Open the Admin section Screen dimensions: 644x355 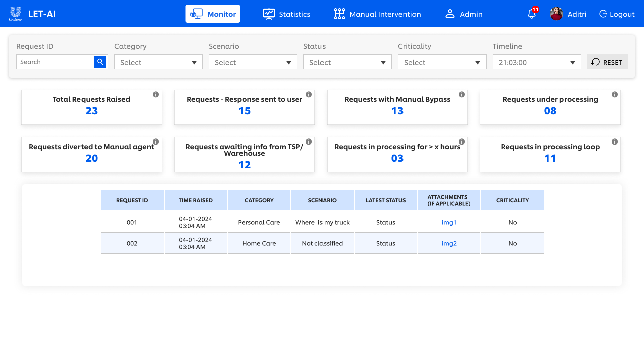464,14
